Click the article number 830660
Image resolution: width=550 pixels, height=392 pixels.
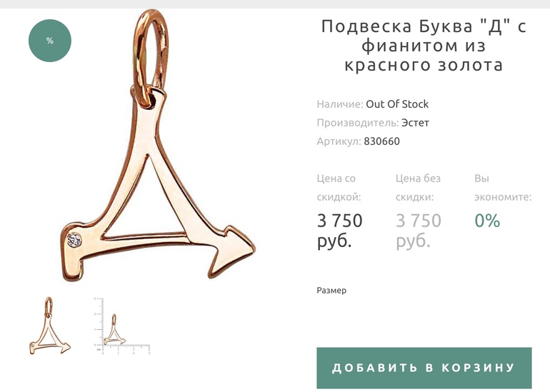pyautogui.click(x=381, y=141)
